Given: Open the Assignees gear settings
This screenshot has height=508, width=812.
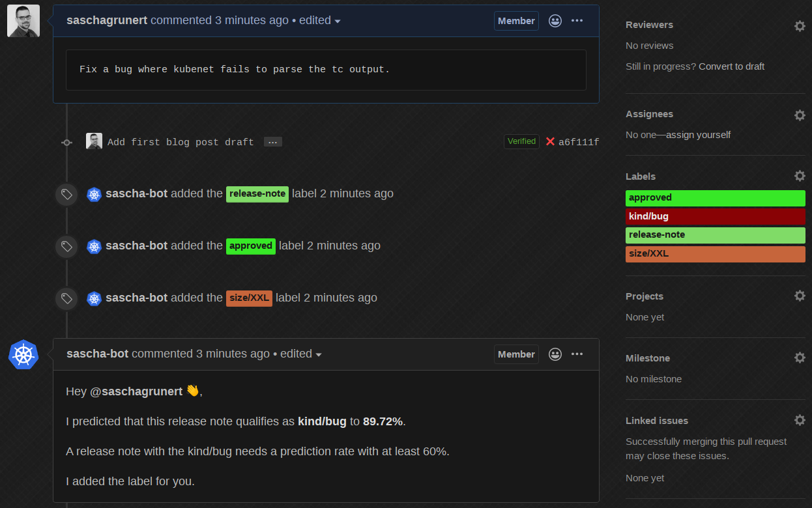Looking at the screenshot, I should click(800, 115).
